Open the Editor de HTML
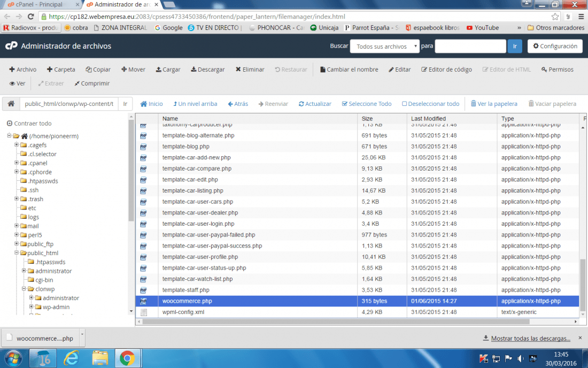The image size is (588, 368). pyautogui.click(x=507, y=70)
